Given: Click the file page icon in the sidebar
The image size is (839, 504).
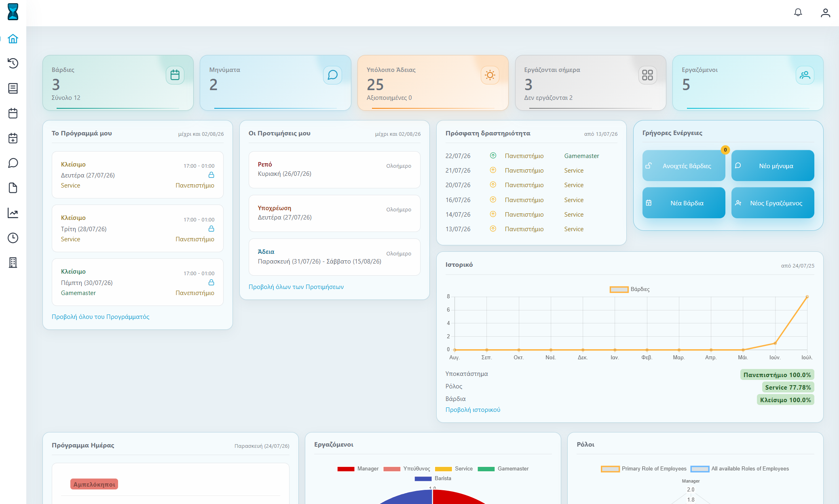Looking at the screenshot, I should [x=13, y=188].
